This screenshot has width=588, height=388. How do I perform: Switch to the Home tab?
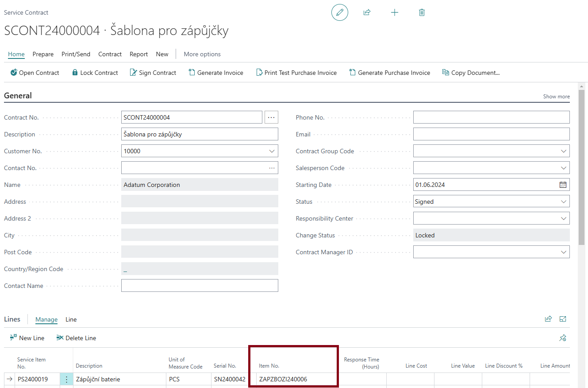[x=16, y=54]
